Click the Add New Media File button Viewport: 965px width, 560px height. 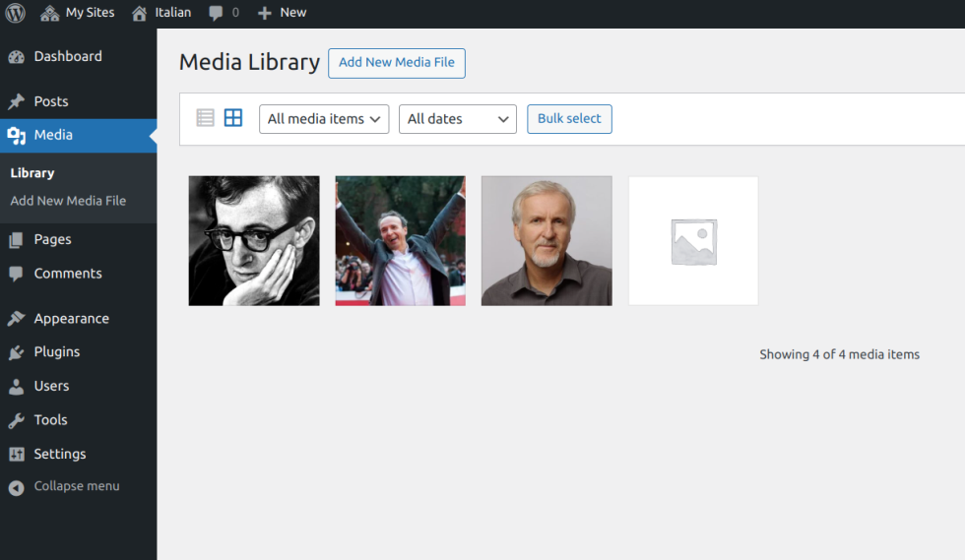[397, 63]
